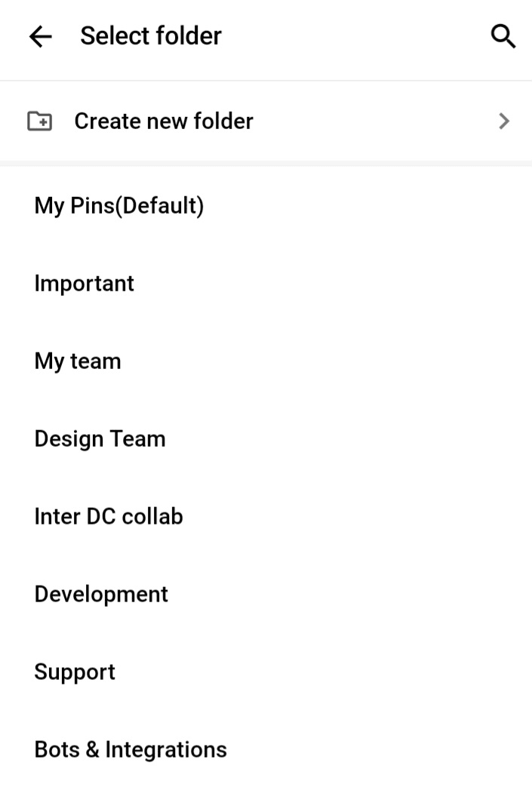Open folder search with magnifier icon

pyautogui.click(x=503, y=36)
